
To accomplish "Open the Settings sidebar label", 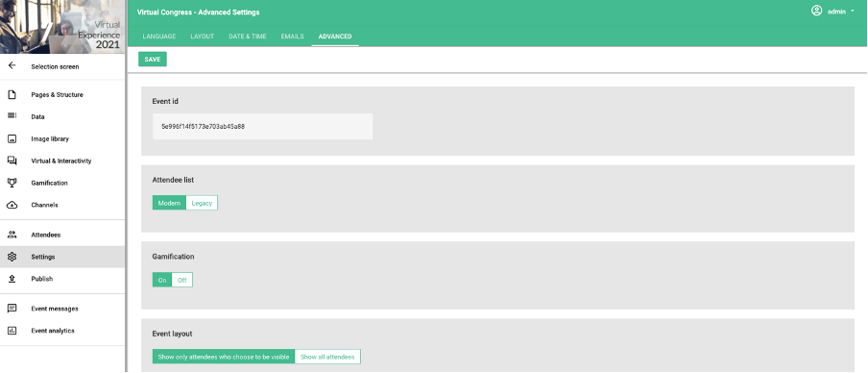I will (43, 258).
